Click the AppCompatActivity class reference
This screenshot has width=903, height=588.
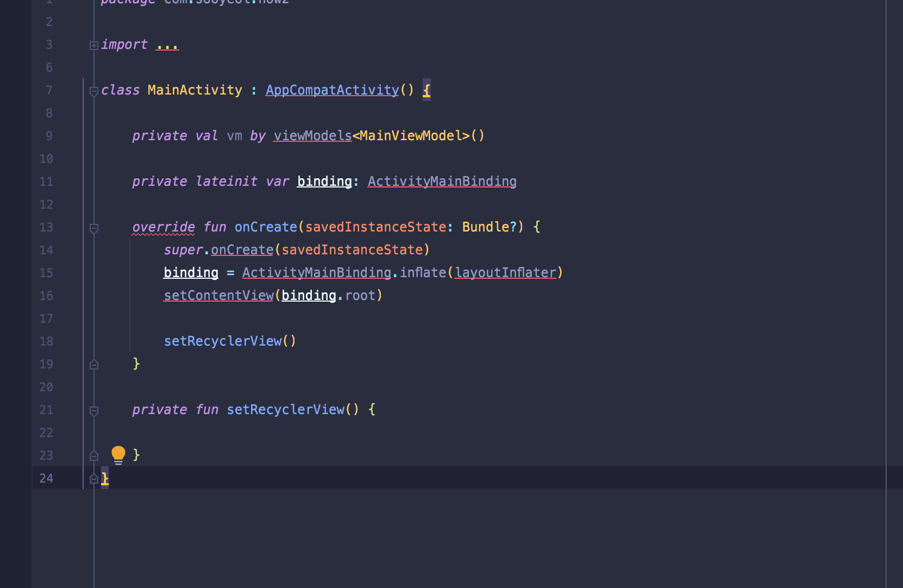click(x=333, y=90)
